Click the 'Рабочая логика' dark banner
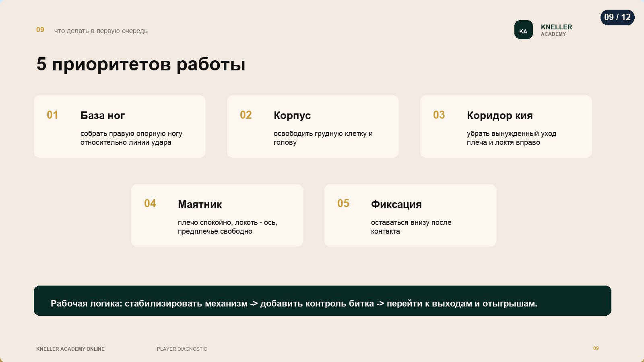Screen dimensions: 644x362 point(322,301)
